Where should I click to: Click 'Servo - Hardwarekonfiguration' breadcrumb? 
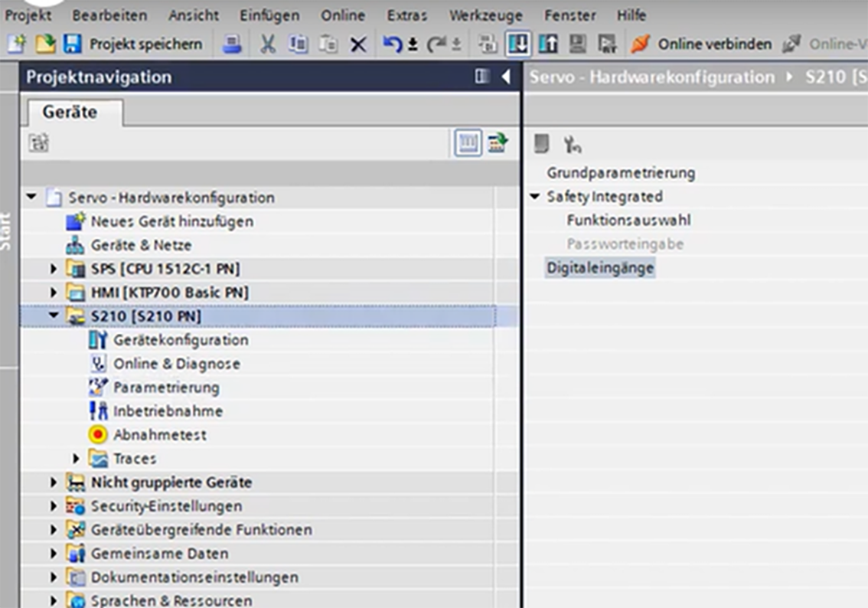tap(651, 77)
